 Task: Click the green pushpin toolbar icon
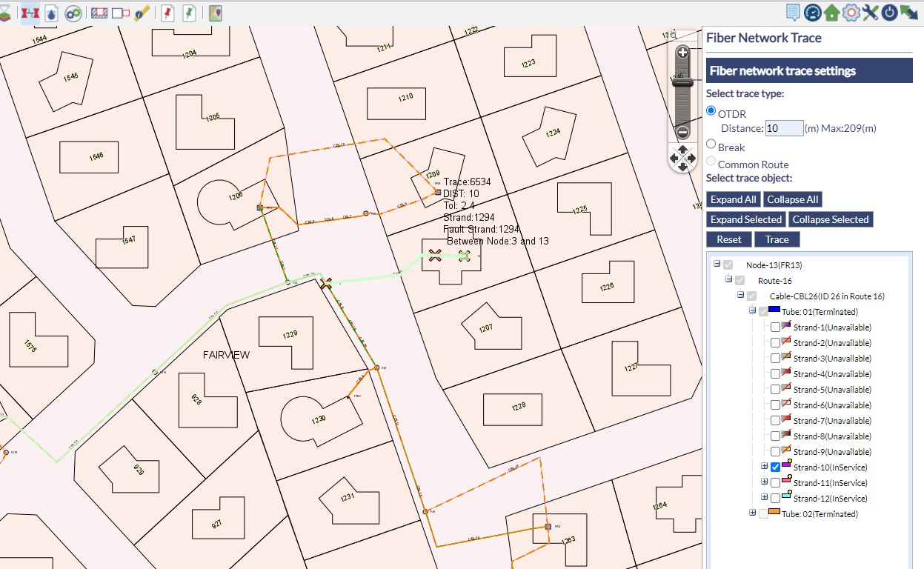point(189,13)
